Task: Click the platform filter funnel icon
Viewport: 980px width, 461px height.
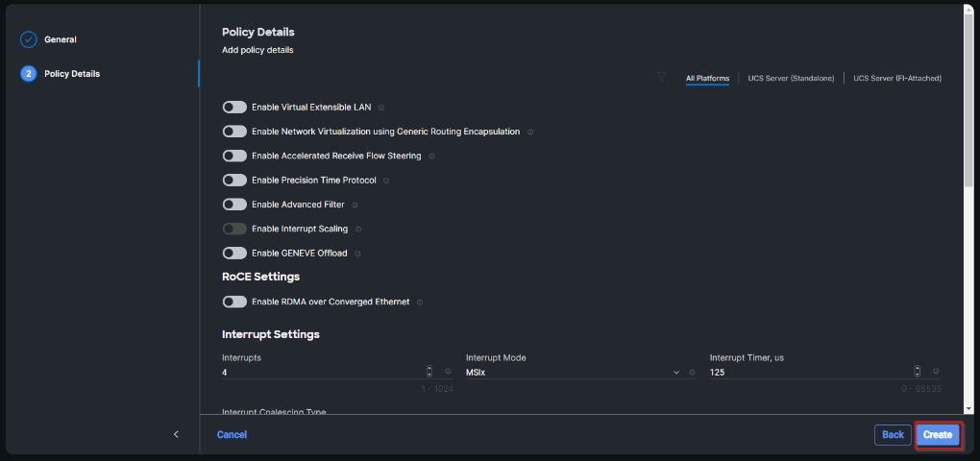Action: (x=662, y=78)
